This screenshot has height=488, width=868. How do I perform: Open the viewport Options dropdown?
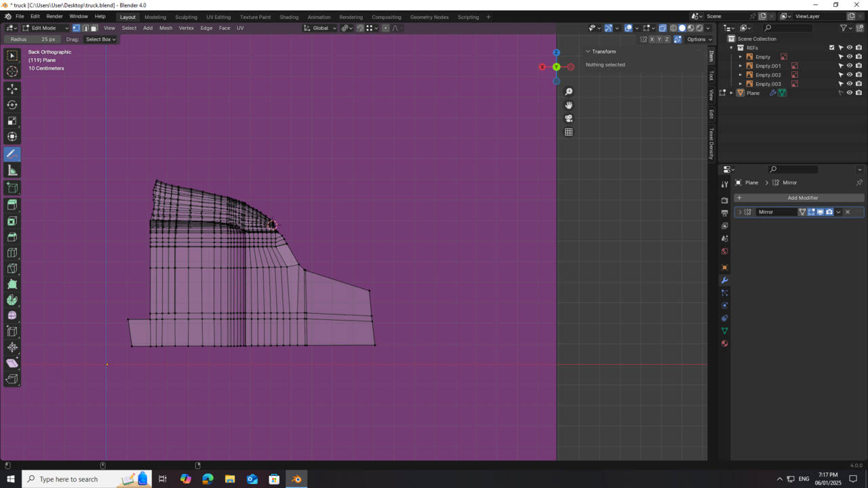[698, 39]
